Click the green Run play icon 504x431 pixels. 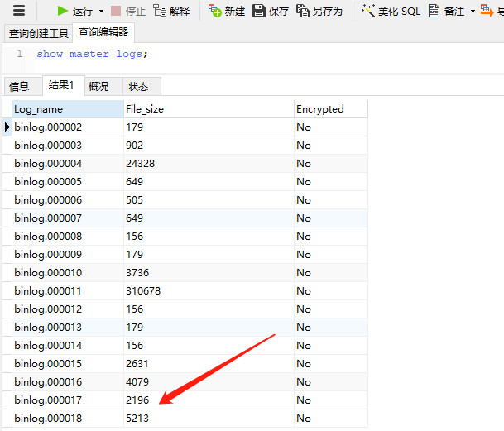(62, 11)
